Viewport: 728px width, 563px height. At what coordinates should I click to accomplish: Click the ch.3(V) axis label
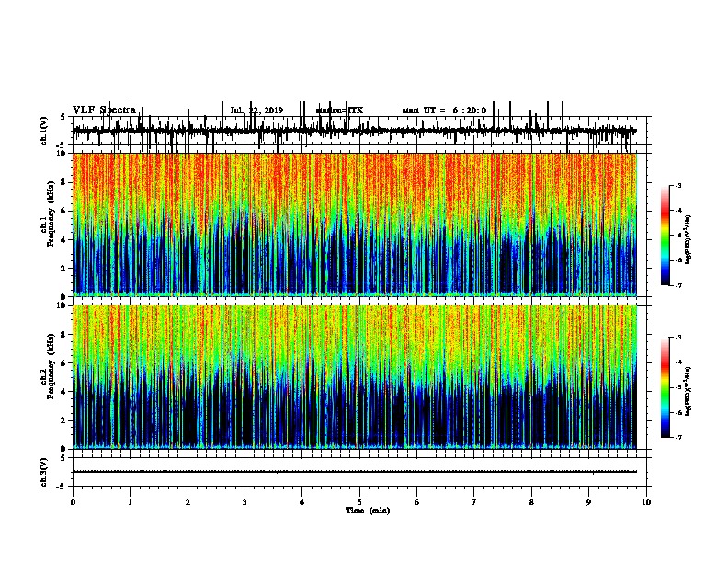click(43, 472)
